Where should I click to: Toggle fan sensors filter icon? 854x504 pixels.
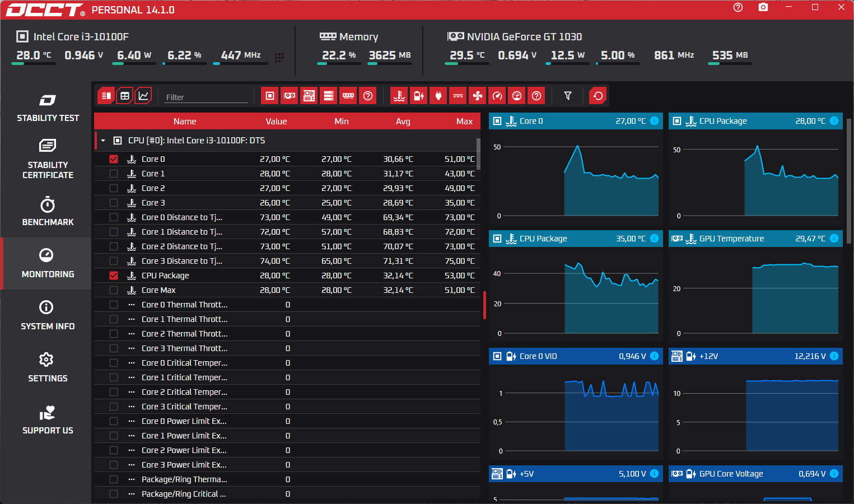click(x=478, y=96)
